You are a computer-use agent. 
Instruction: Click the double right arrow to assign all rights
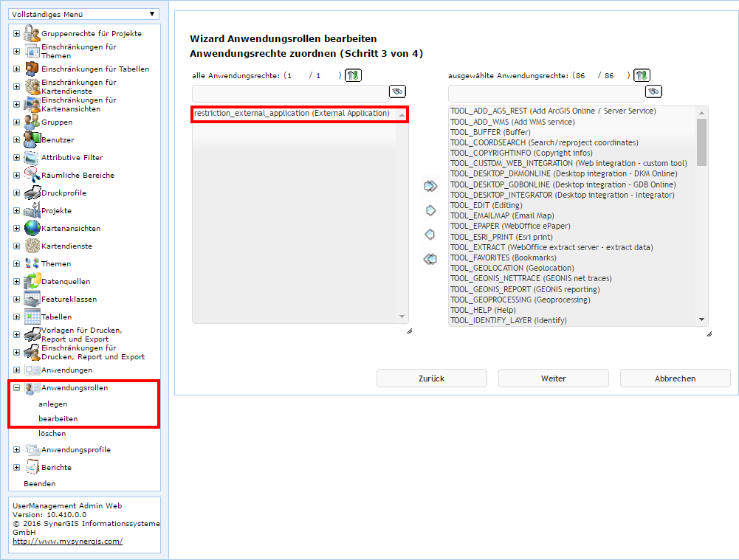[430, 185]
